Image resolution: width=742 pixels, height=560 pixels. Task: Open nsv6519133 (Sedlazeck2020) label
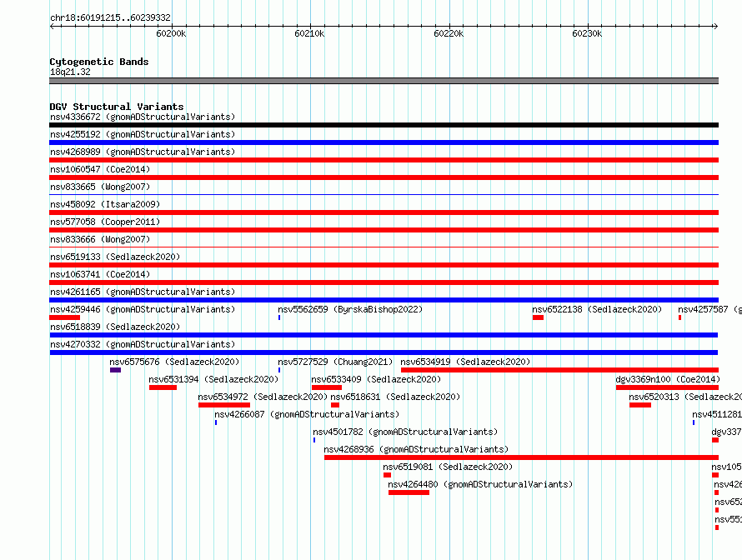click(x=115, y=257)
